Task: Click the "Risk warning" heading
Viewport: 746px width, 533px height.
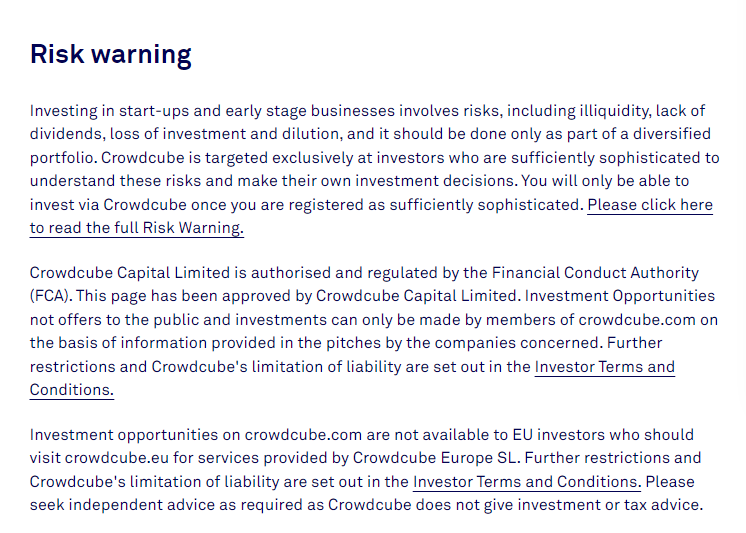Action: [110, 54]
